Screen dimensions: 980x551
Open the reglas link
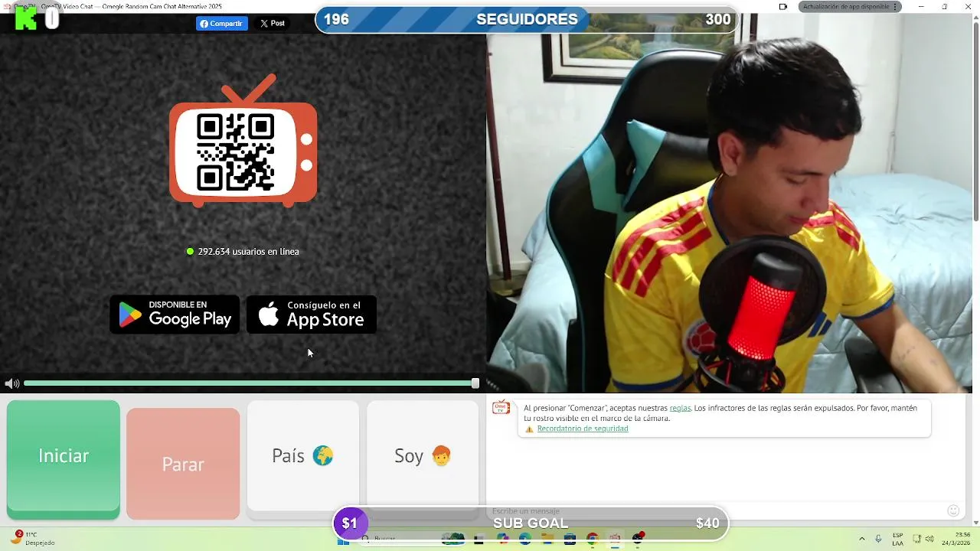pyautogui.click(x=680, y=408)
